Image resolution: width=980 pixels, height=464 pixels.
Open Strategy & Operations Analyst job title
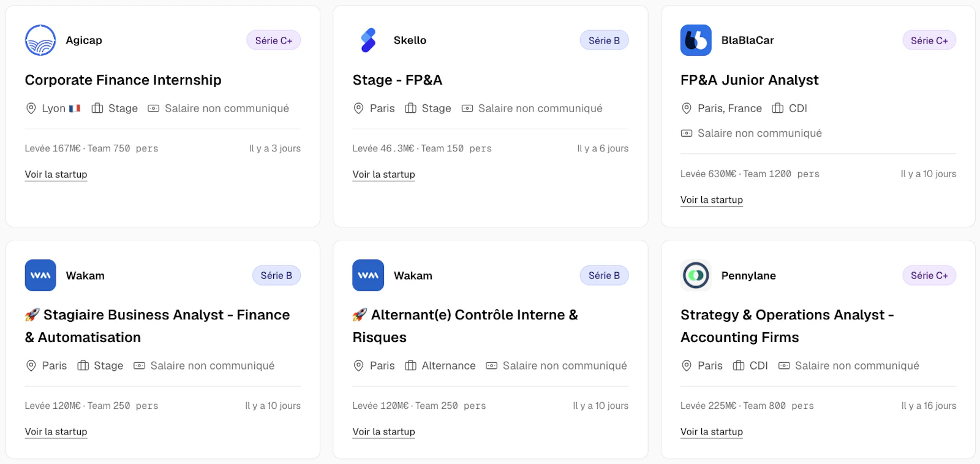[787, 326]
